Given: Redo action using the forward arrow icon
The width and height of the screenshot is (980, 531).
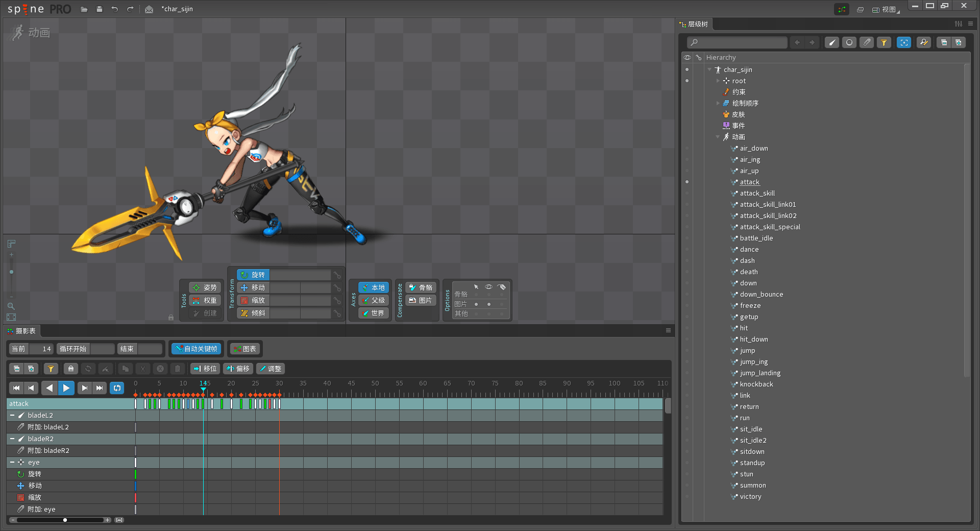Looking at the screenshot, I should [130, 9].
